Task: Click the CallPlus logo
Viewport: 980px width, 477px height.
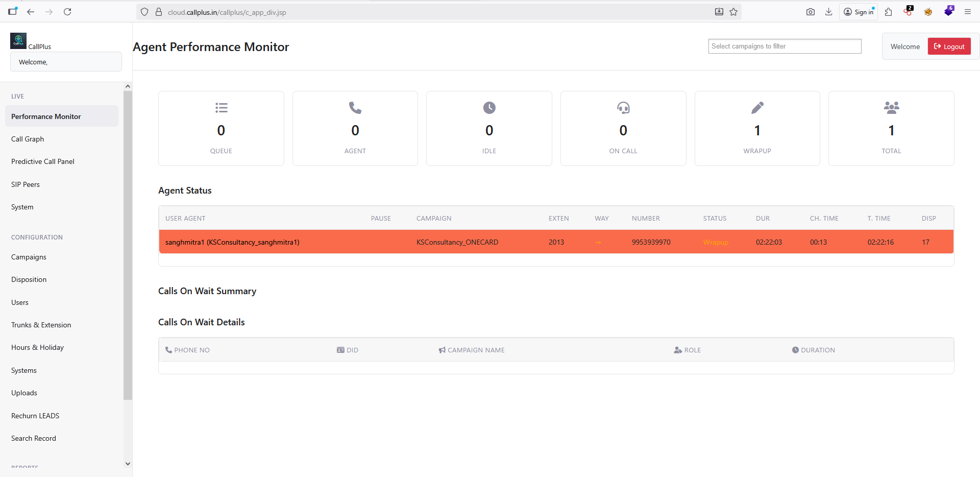Action: 18,41
